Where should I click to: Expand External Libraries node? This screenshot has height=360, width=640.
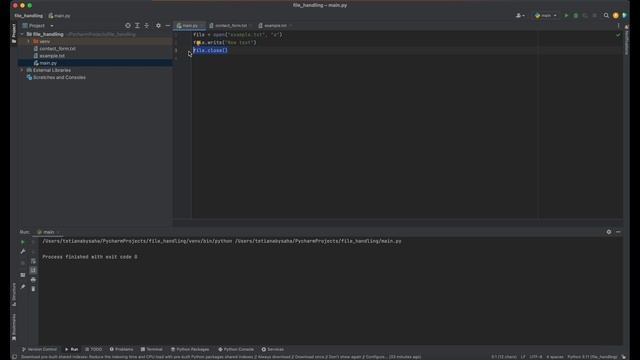[22, 70]
